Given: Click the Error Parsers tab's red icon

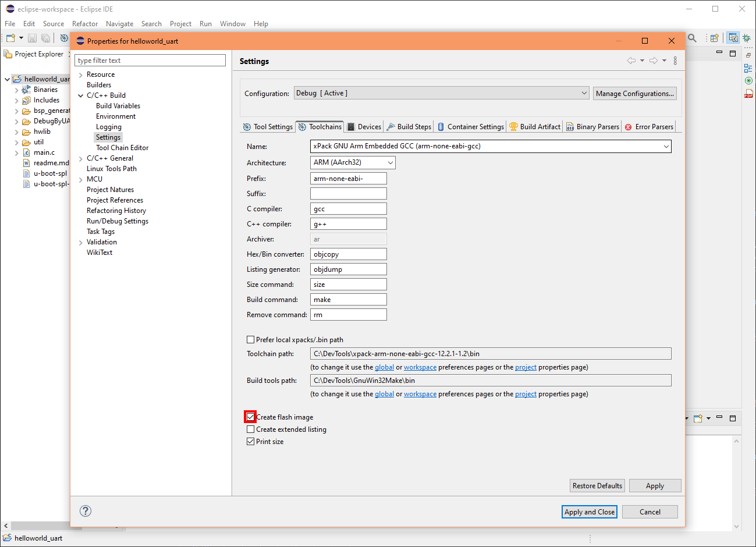Looking at the screenshot, I should pos(628,127).
